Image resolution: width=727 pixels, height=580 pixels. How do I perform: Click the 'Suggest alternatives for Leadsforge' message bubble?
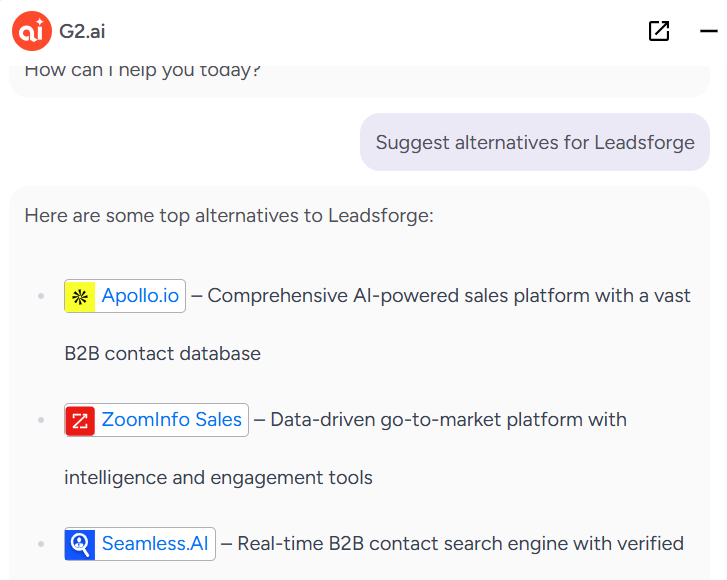[x=535, y=142]
